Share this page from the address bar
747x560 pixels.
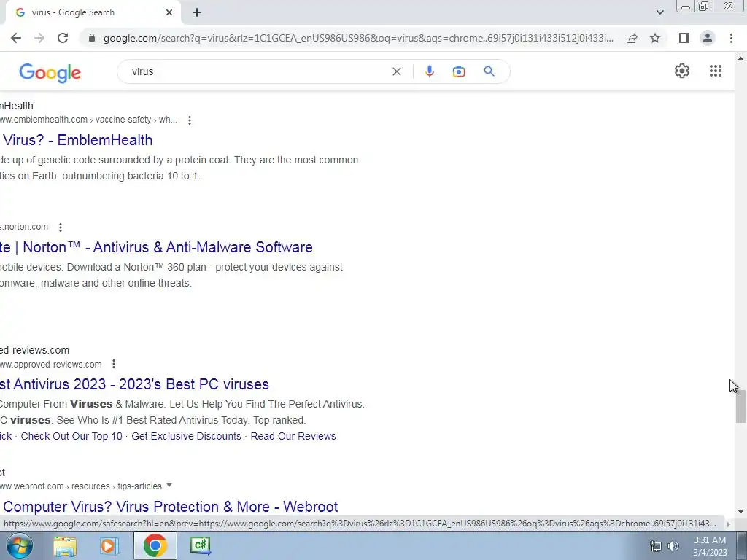632,38
